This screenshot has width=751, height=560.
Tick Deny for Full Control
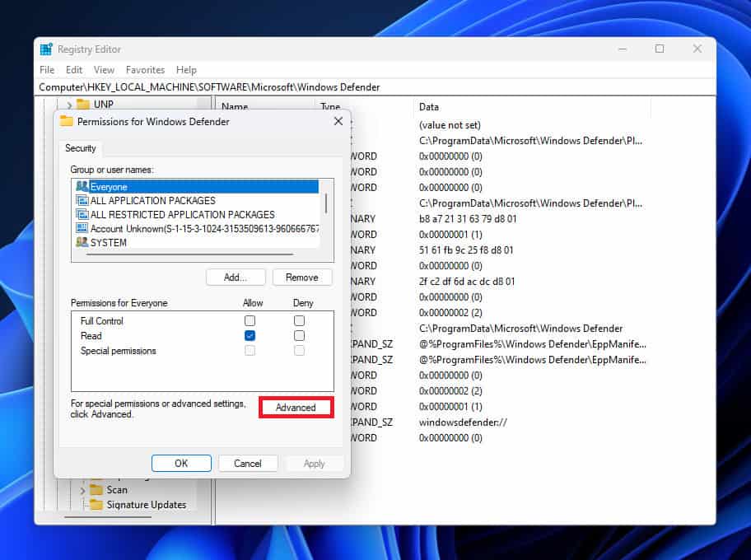(x=299, y=320)
